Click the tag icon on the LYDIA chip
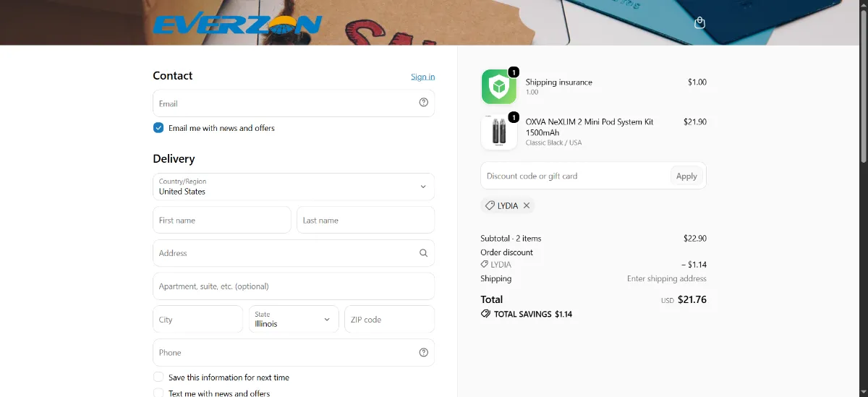Image resolution: width=868 pixels, height=397 pixels. pyautogui.click(x=490, y=205)
